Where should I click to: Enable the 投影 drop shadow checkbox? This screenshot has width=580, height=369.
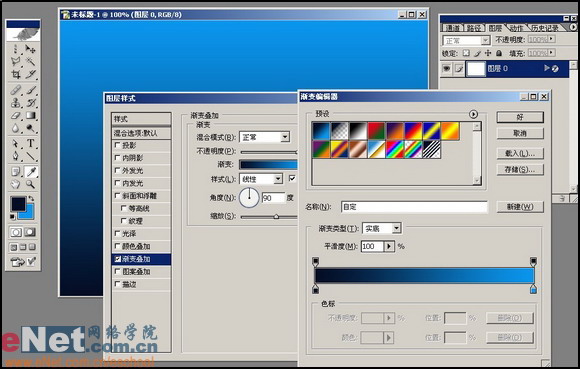(x=117, y=145)
